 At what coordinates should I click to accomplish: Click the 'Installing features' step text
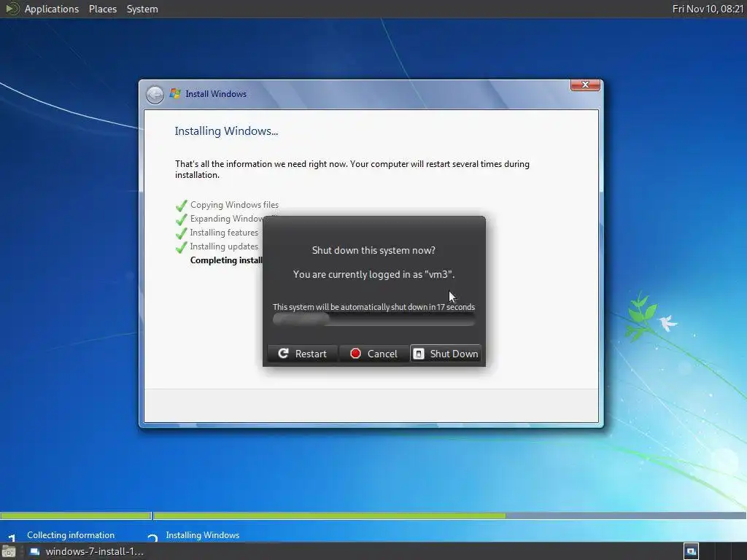coord(224,233)
